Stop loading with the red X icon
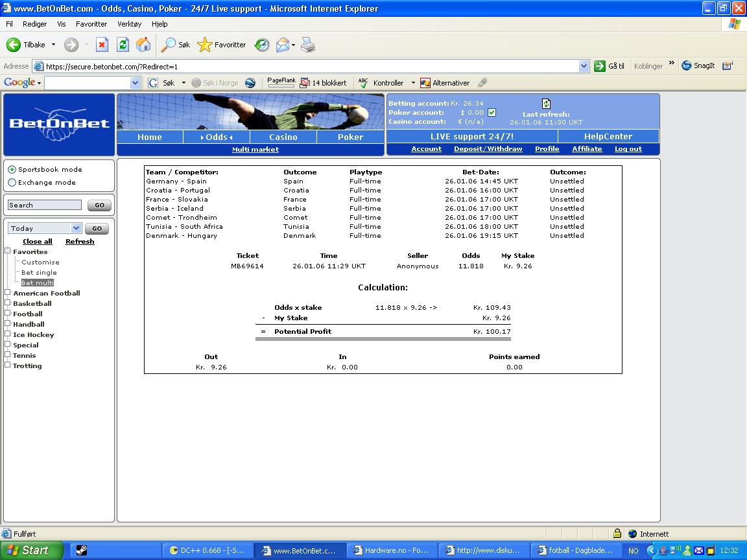The height and width of the screenshot is (560, 747). click(102, 45)
